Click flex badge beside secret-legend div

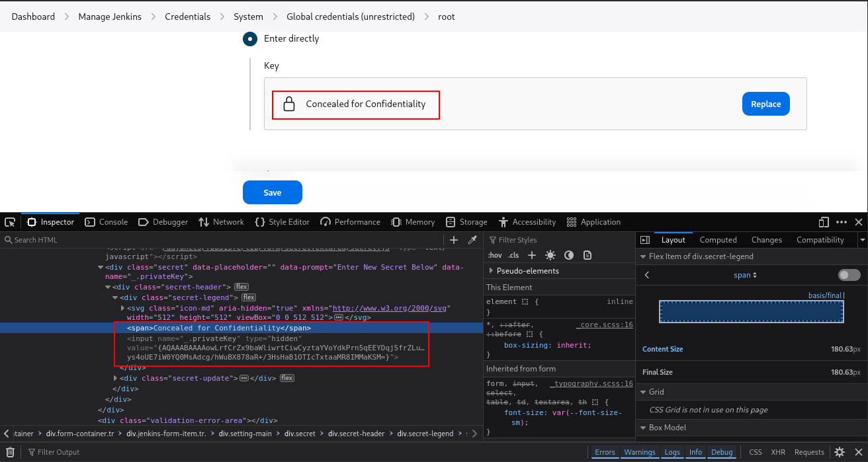point(249,297)
